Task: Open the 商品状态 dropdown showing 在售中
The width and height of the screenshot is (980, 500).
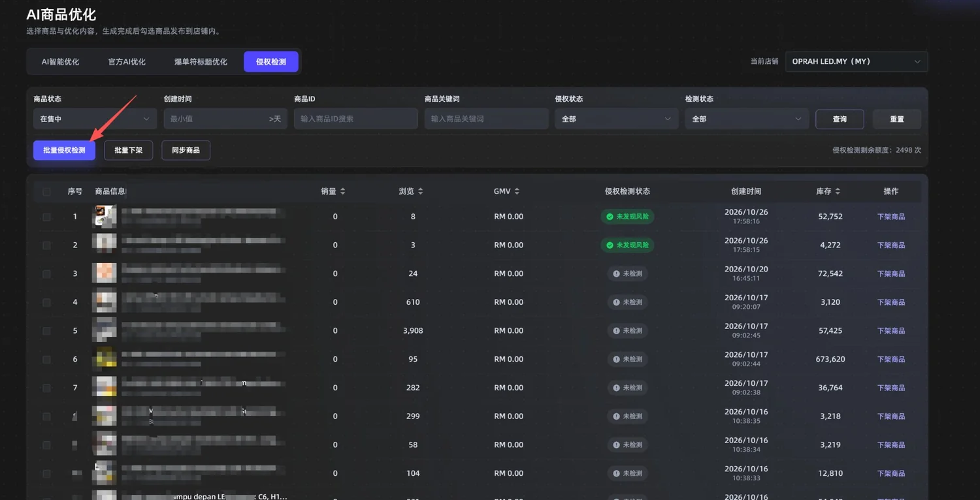Action: click(95, 119)
